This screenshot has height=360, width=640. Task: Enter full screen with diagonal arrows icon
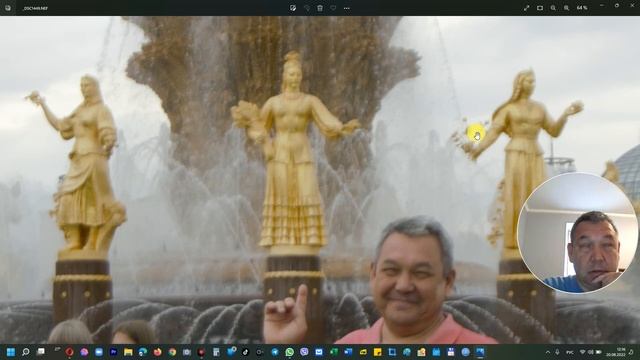coord(527,8)
